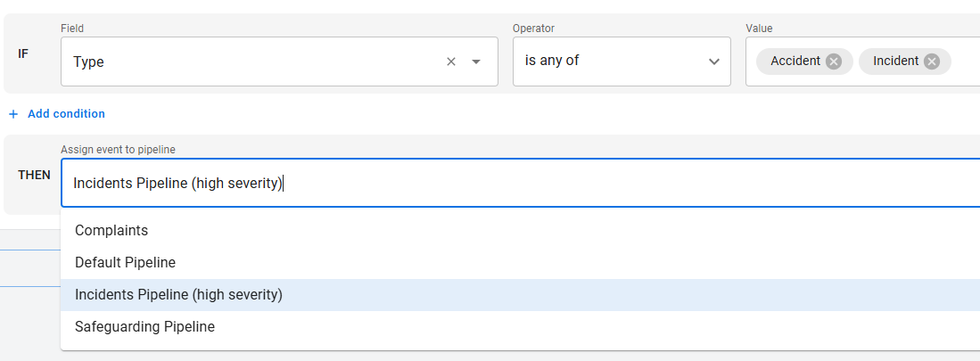Select the Complaints pipeline option

(x=111, y=230)
